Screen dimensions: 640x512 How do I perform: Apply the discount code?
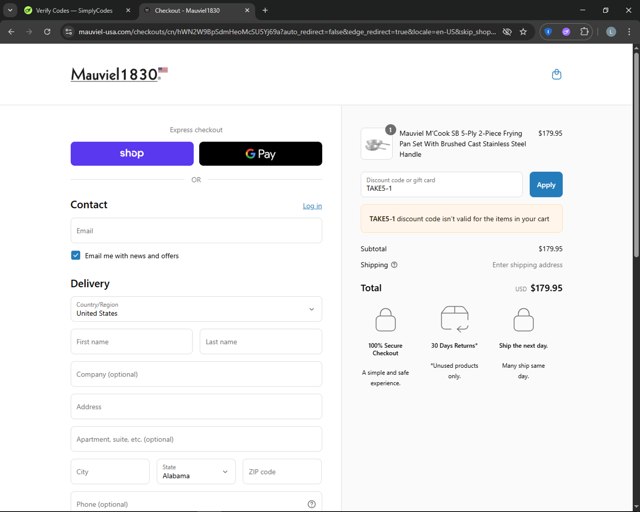point(546,185)
